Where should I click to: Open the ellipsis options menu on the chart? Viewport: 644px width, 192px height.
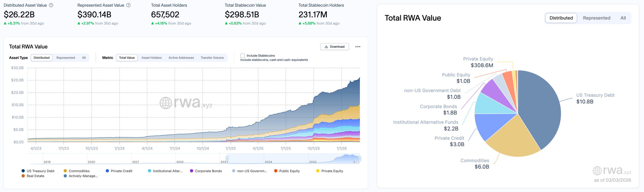[x=358, y=47]
